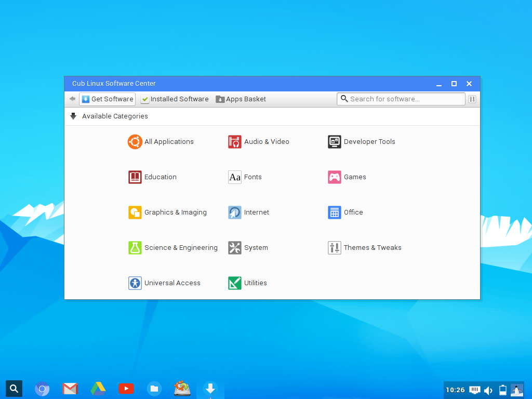This screenshot has width=532, height=399.
Task: Click the "Audio & Video" label
Action: tap(267, 142)
